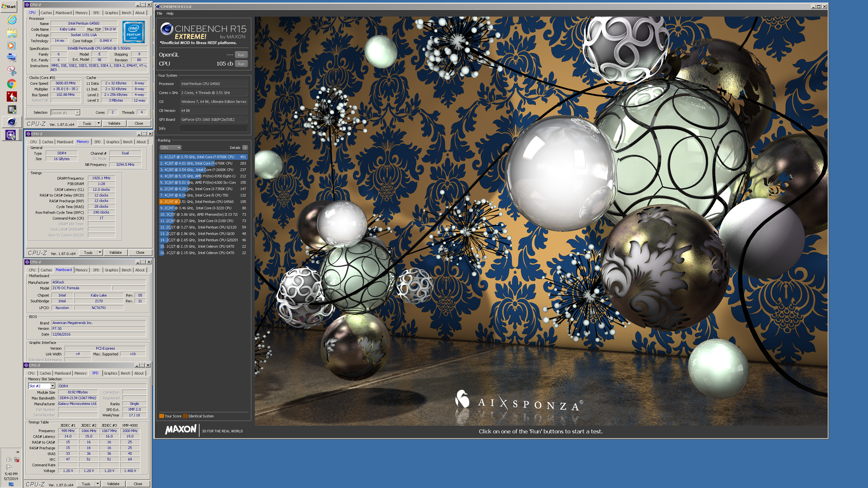Expand ranking Details with the arrow button
Viewport: 868px width, 488px height.
[x=245, y=148]
